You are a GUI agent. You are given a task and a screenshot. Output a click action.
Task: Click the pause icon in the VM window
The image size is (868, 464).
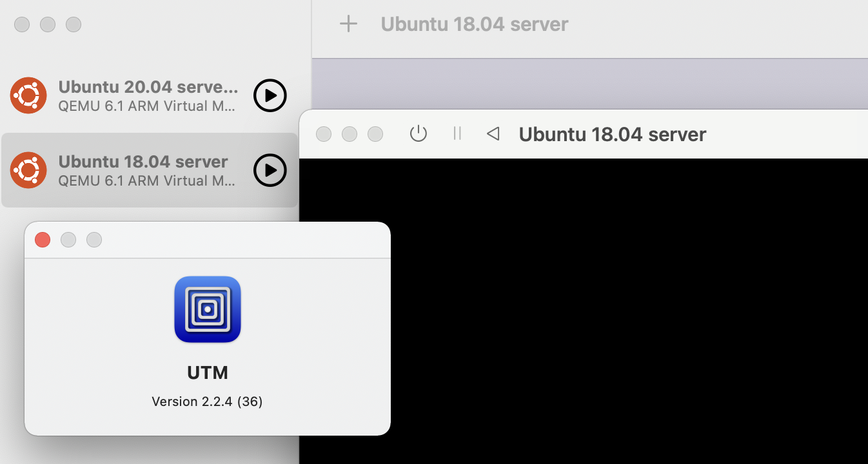(x=457, y=133)
